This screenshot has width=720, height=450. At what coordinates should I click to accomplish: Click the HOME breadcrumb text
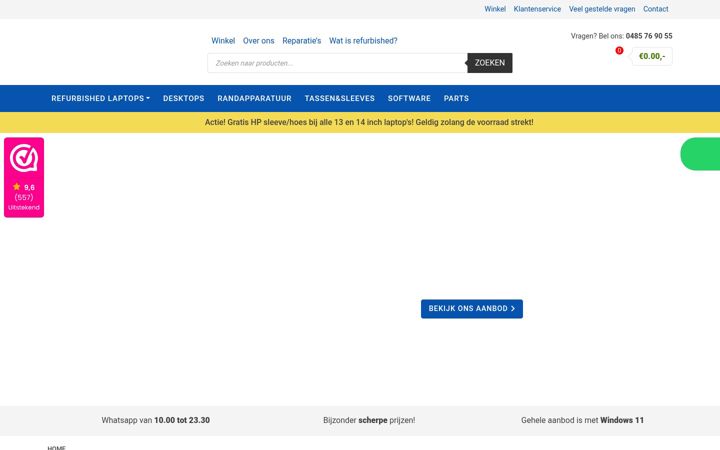56,448
